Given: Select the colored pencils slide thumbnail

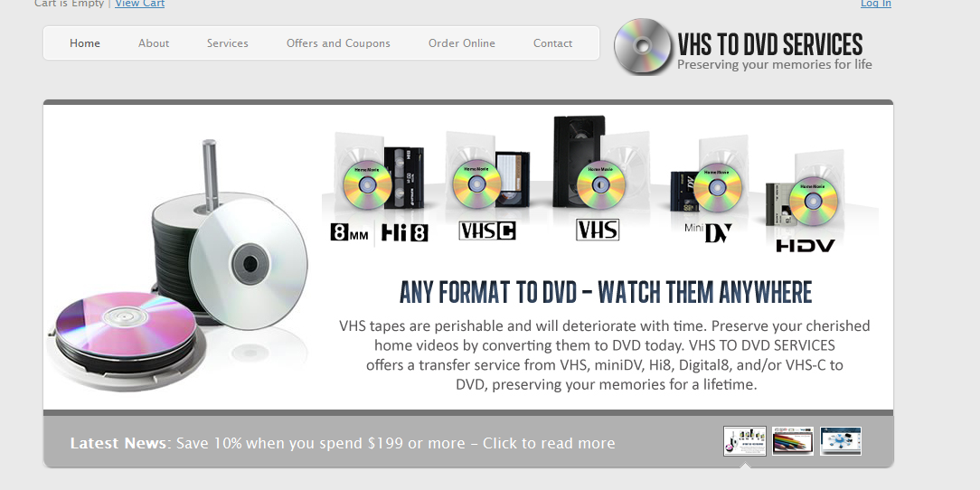Looking at the screenshot, I should point(793,441).
